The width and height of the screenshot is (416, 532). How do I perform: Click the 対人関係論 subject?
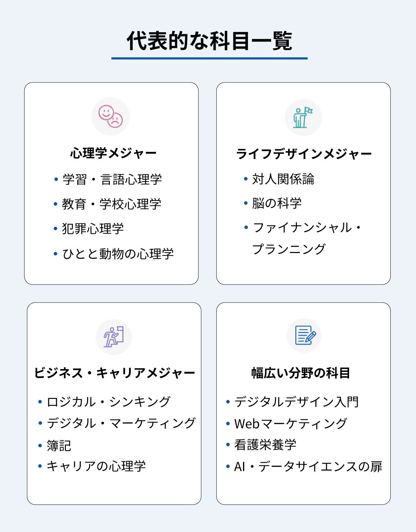click(x=283, y=179)
